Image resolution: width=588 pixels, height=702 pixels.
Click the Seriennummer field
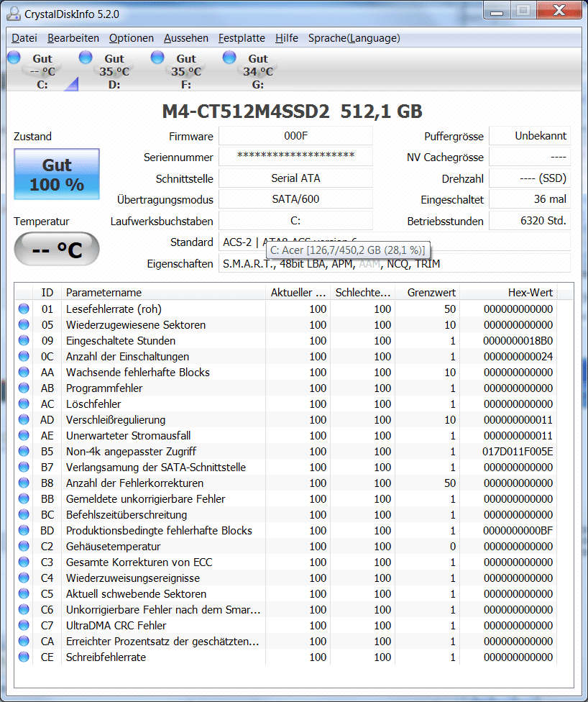click(x=295, y=157)
